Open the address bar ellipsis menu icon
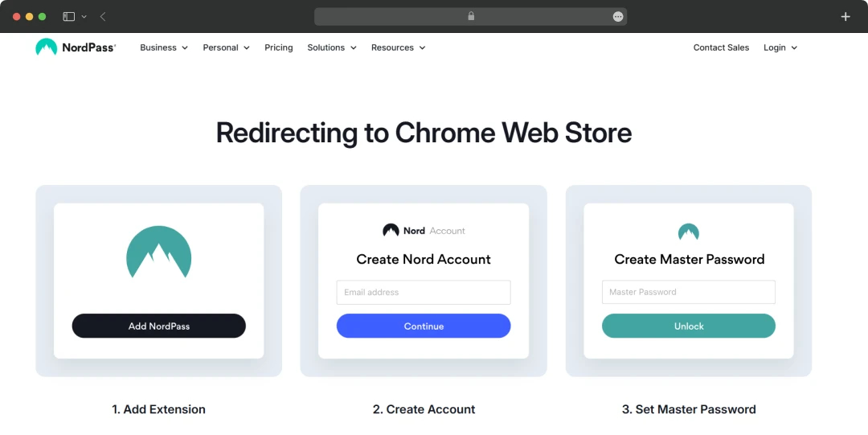 click(618, 17)
